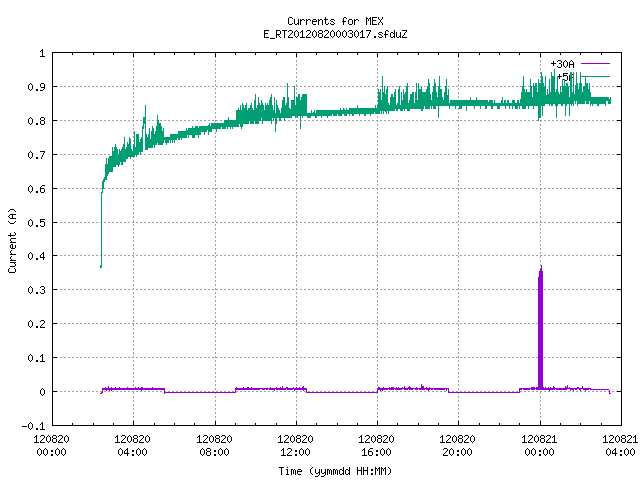640x480 pixels.
Task: Click the '12:00' x-axis time label
Action: tap(295, 452)
